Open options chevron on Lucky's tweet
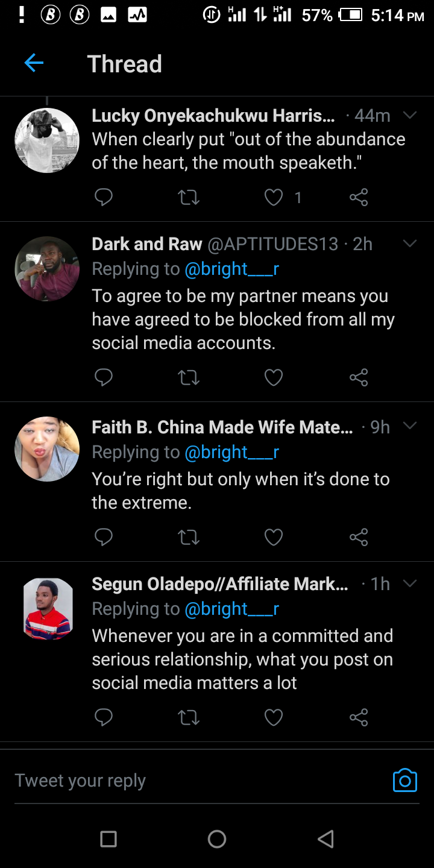 (410, 115)
